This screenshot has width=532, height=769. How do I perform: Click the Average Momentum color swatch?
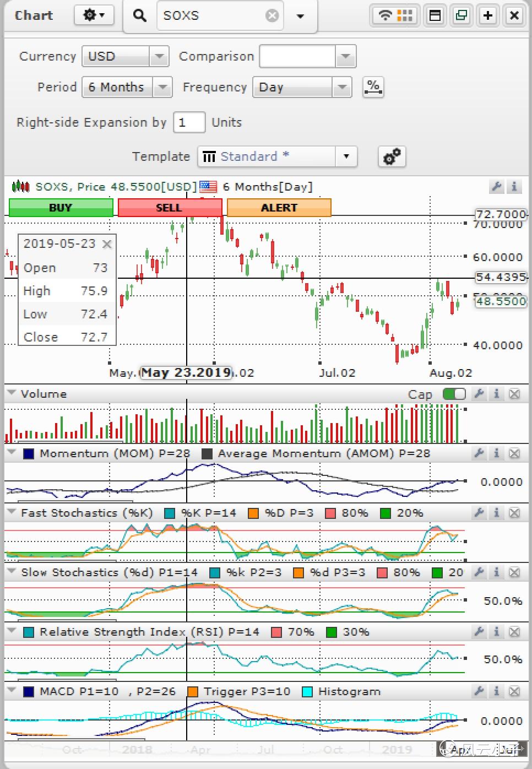point(207,454)
